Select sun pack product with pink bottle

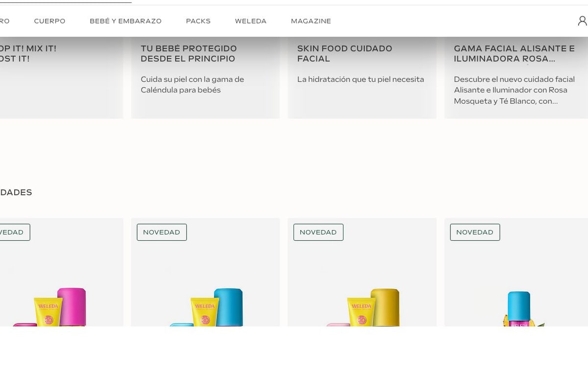click(x=61, y=272)
